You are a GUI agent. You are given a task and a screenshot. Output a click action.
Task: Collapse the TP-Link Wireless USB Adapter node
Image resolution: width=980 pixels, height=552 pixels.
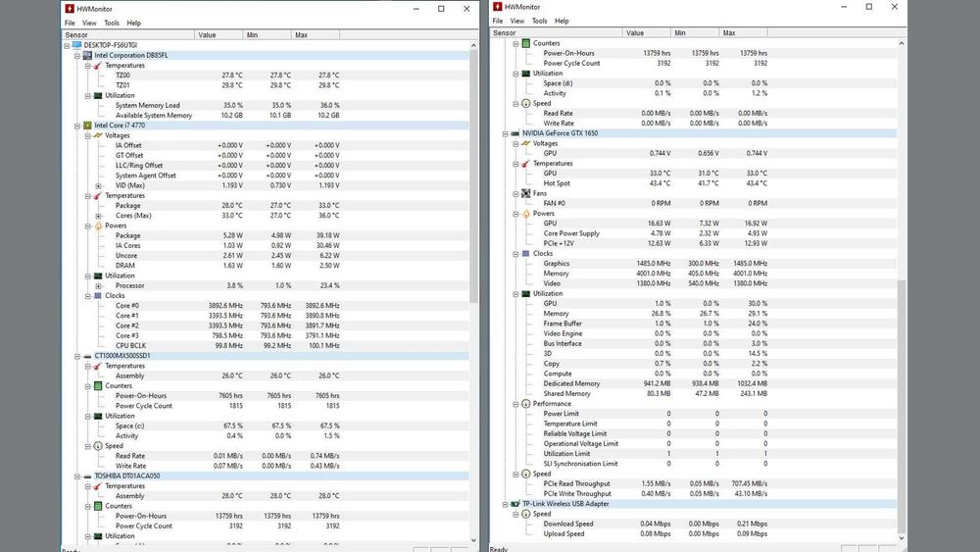point(505,504)
